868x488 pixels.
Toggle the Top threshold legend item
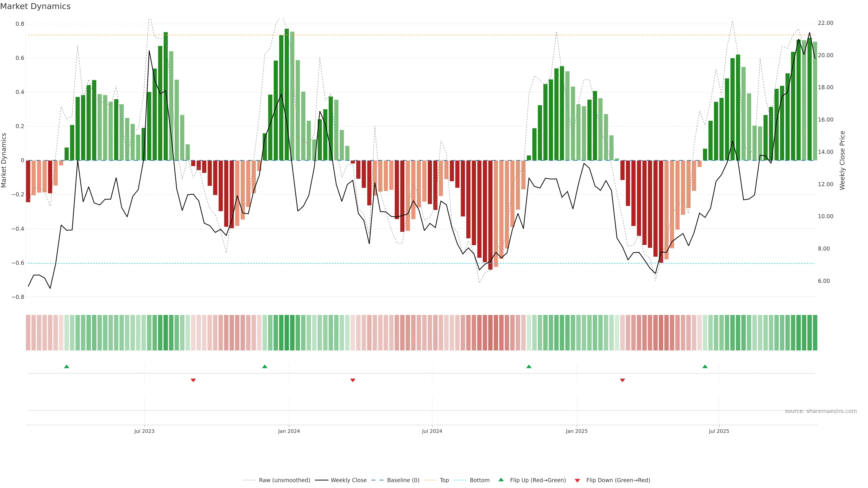tap(444, 480)
